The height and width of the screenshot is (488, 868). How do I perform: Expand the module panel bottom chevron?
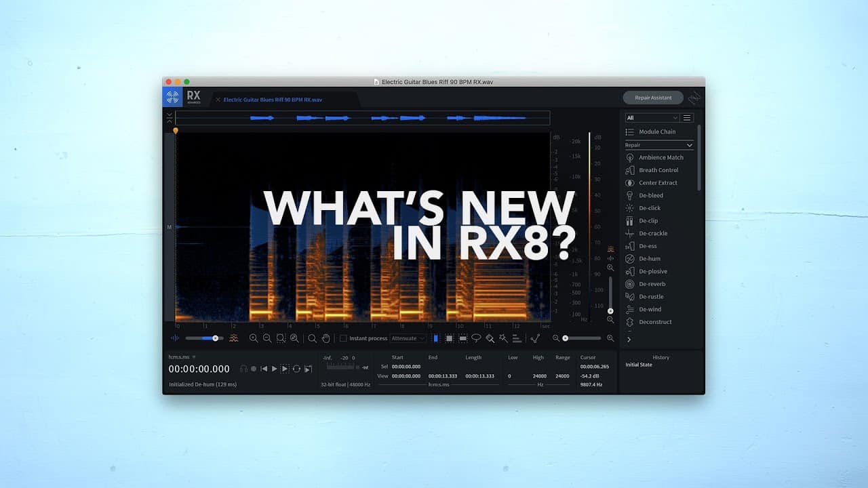click(x=629, y=340)
